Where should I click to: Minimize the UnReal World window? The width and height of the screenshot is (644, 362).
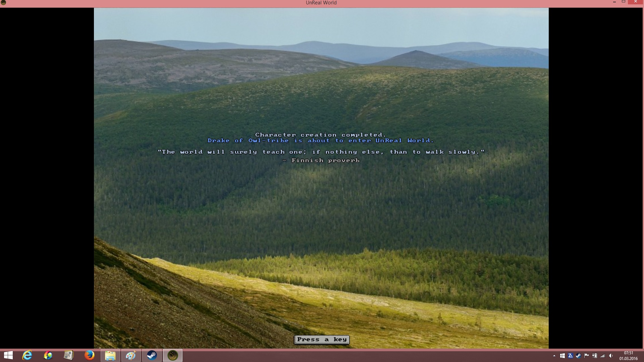pyautogui.click(x=614, y=2)
